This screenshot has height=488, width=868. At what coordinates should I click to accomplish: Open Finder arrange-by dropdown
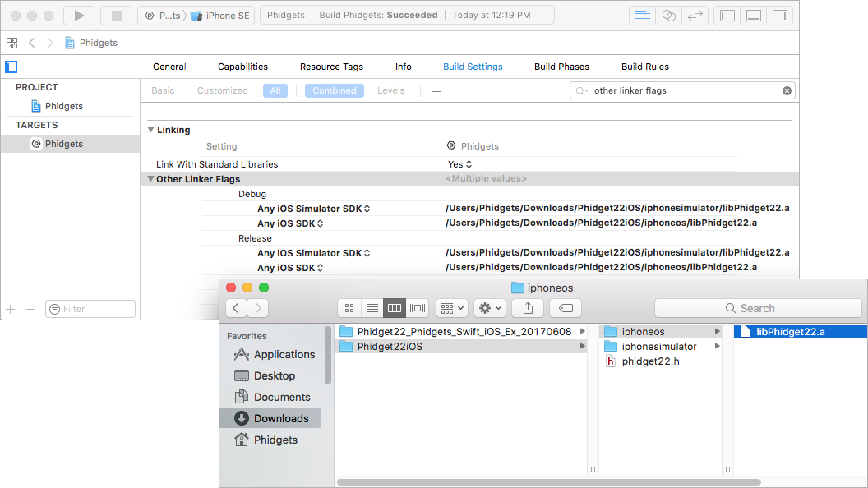[452, 308]
